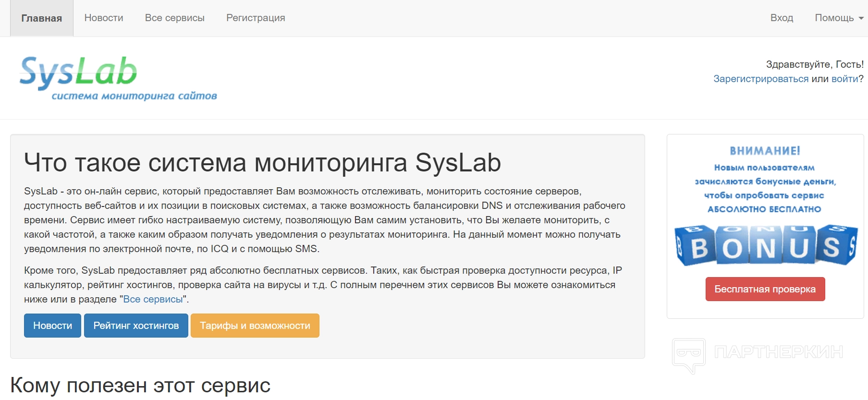Click the войти link in greeting
The height and width of the screenshot is (400, 868).
pyautogui.click(x=845, y=79)
